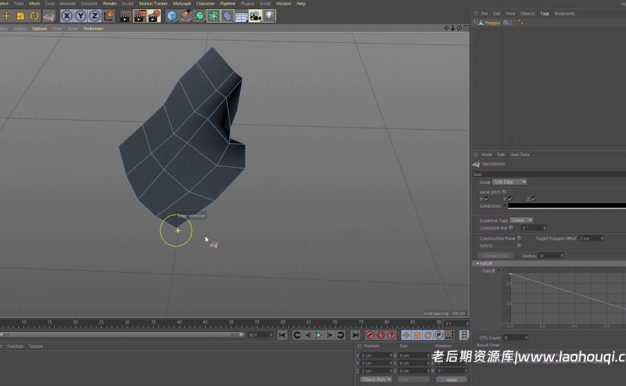Select the Polygon object in Object Manager
This screenshot has height=386, width=626.
(x=492, y=23)
